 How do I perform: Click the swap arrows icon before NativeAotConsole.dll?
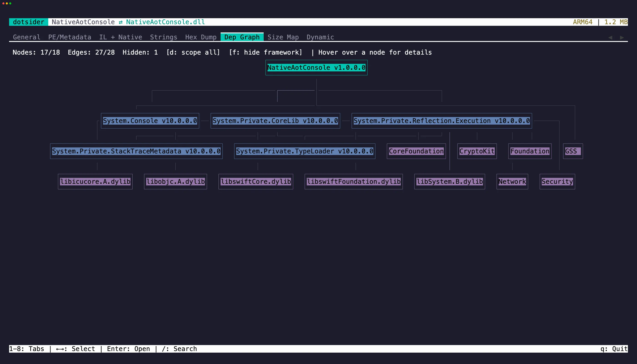tap(121, 22)
